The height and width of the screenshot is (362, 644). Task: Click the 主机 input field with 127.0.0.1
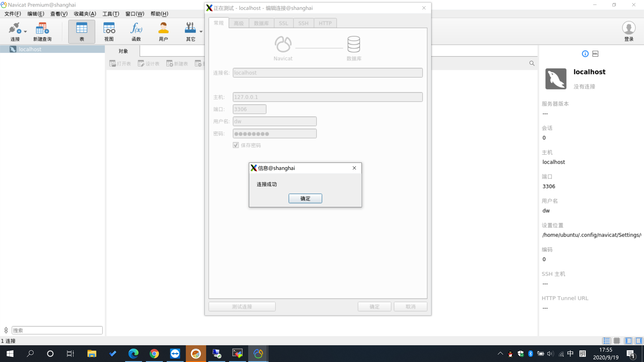[328, 97]
